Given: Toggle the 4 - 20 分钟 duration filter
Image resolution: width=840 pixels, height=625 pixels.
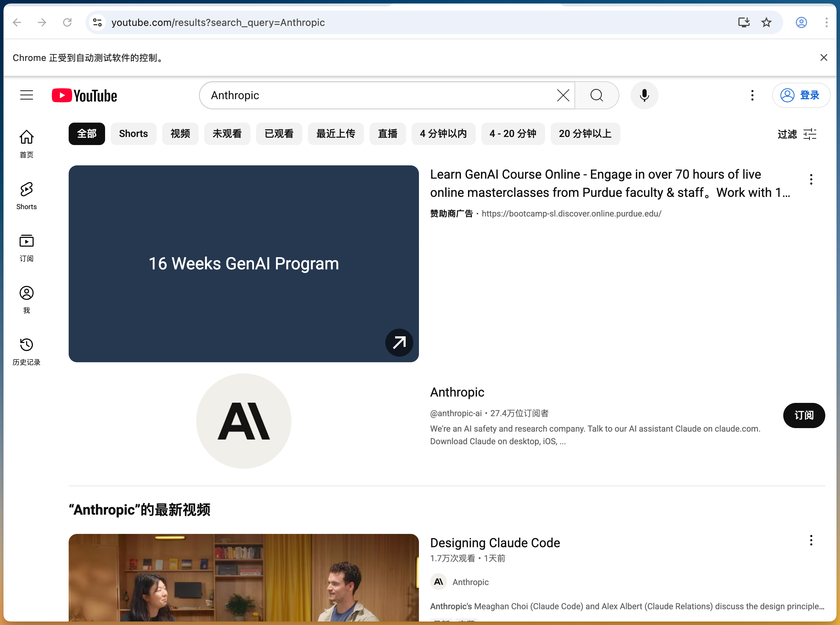Looking at the screenshot, I should (x=513, y=133).
